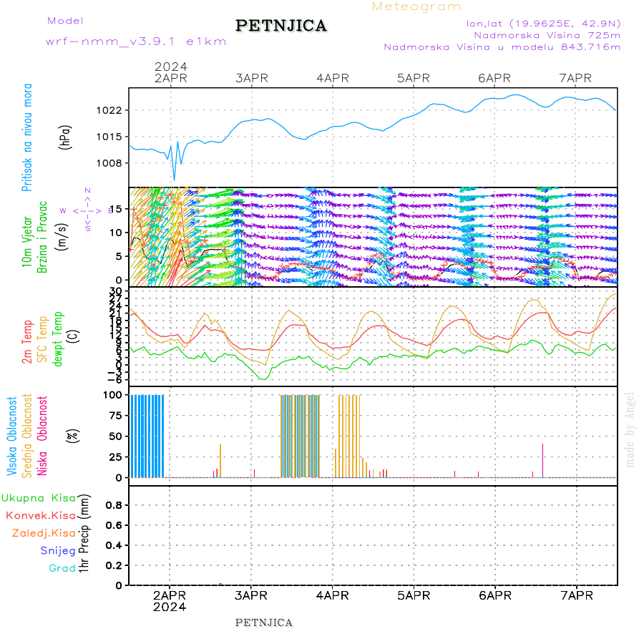The image size is (644, 644).
Task: Click the 100 tick on the cloud cover axis
Action: 112,395
